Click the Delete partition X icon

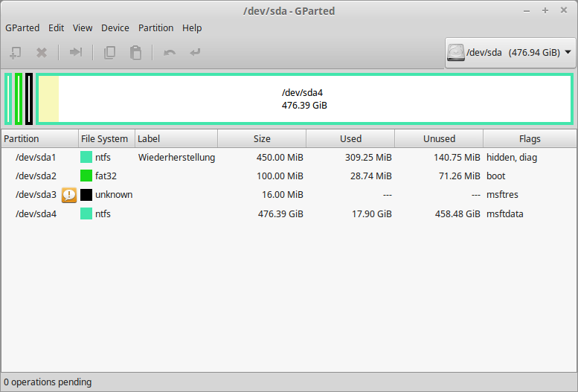[42, 53]
